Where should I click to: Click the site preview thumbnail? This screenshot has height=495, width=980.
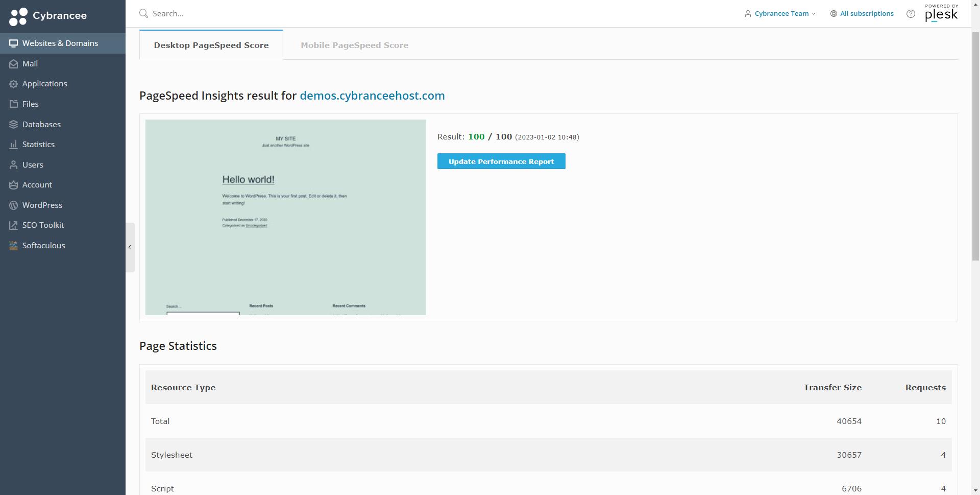pyautogui.click(x=286, y=217)
